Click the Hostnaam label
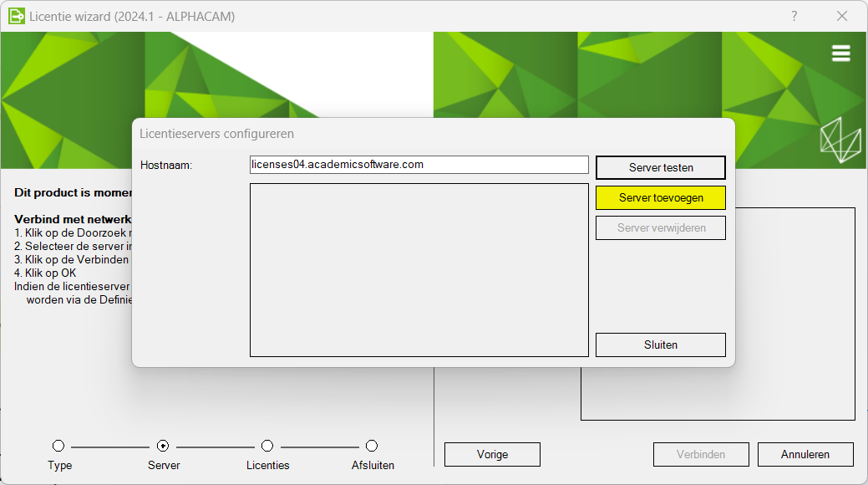 tap(166, 166)
